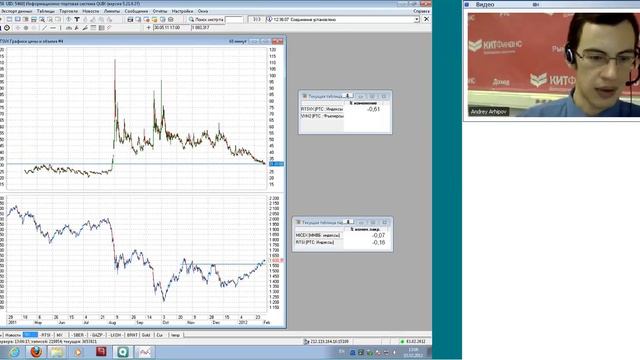Open the media player taskbar icon

coord(78,352)
